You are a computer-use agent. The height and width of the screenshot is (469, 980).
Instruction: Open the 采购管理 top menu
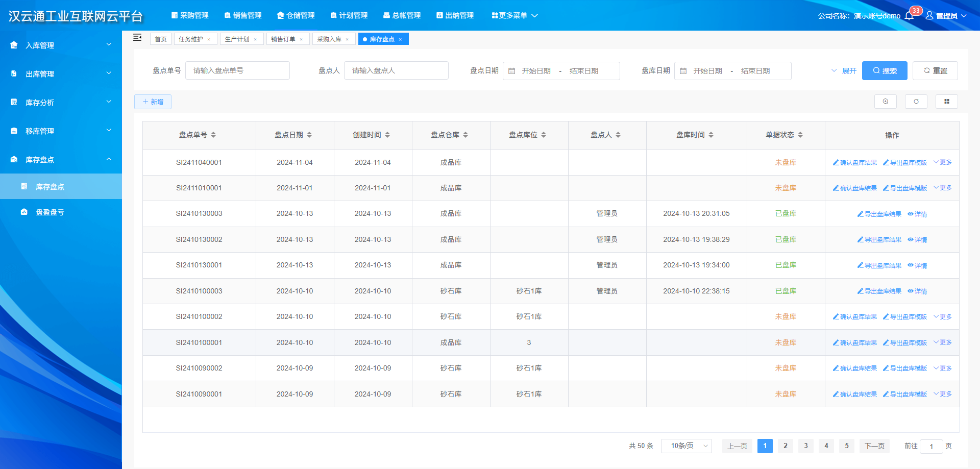[x=190, y=16]
